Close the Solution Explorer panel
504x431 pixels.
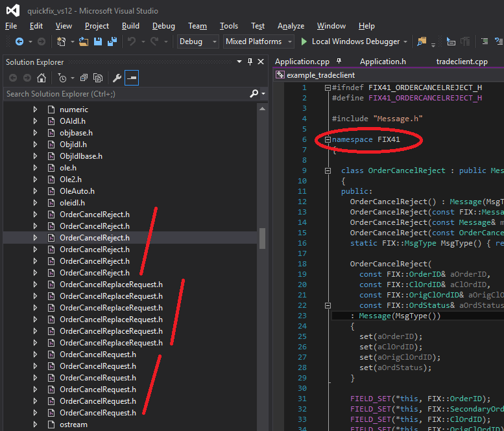click(261, 62)
